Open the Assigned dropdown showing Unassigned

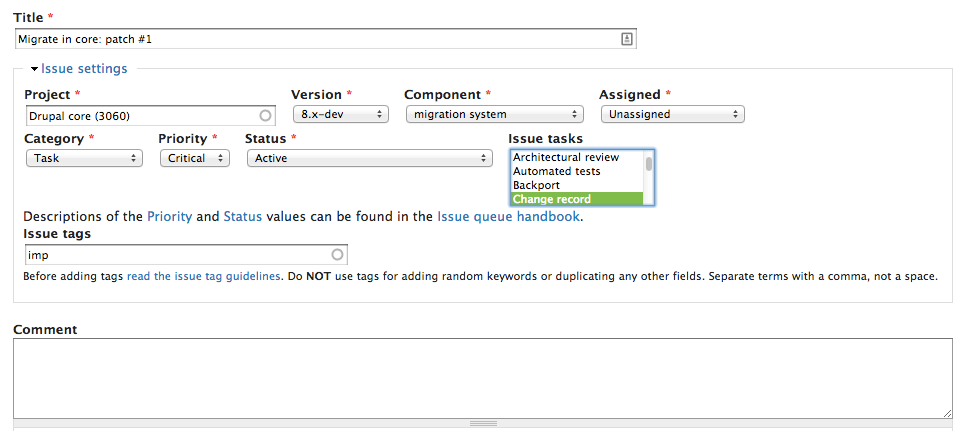673,115
